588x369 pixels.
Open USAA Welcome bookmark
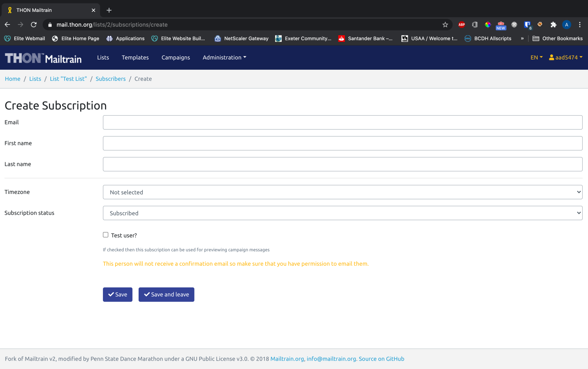coord(429,39)
